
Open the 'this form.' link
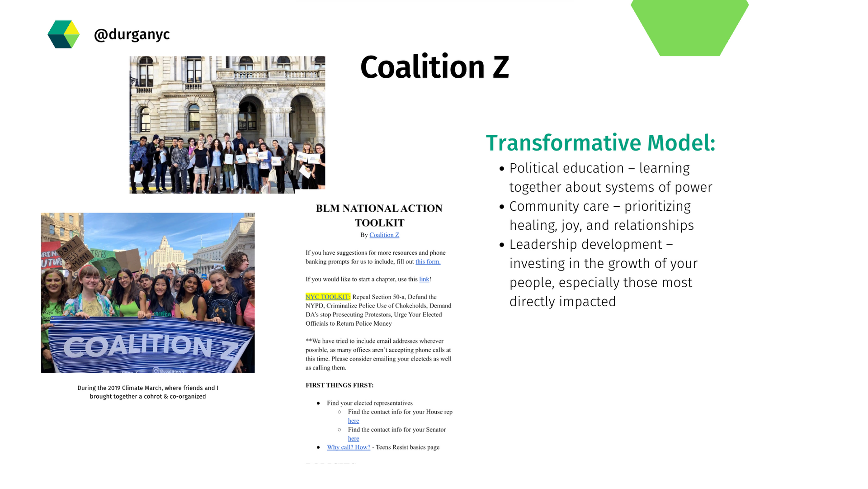[428, 261]
